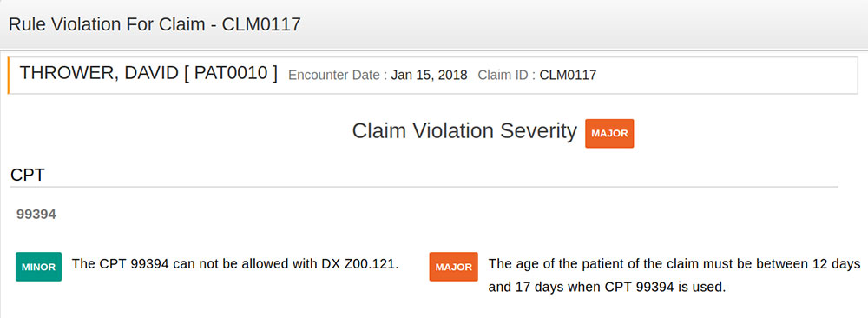Click the title Rule Violation For Claim - CLM0117
Viewport: 868px width, 318px height.
[155, 24]
